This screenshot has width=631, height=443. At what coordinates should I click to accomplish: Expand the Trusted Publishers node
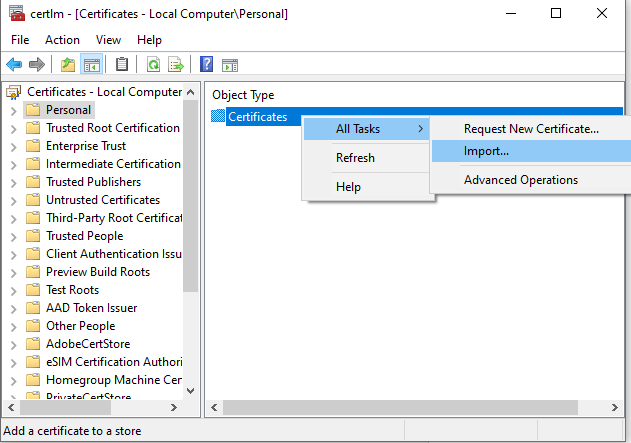pyautogui.click(x=13, y=183)
